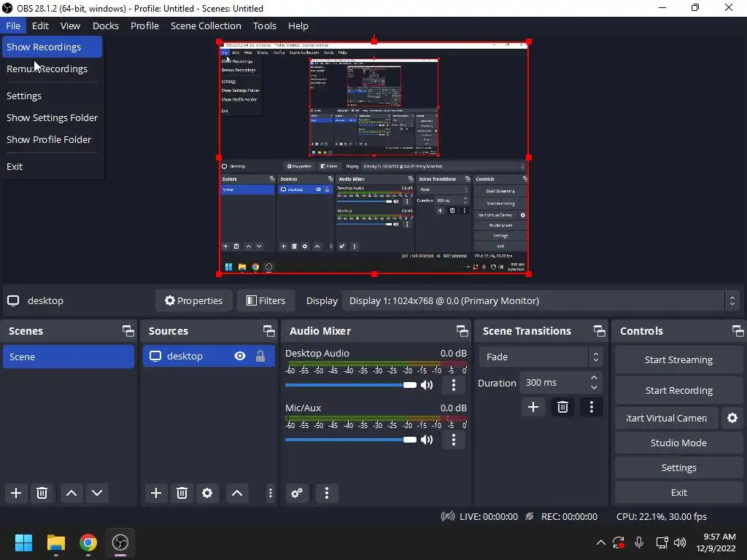Toggle lock on desktop source
The width and height of the screenshot is (747, 560).
260,356
